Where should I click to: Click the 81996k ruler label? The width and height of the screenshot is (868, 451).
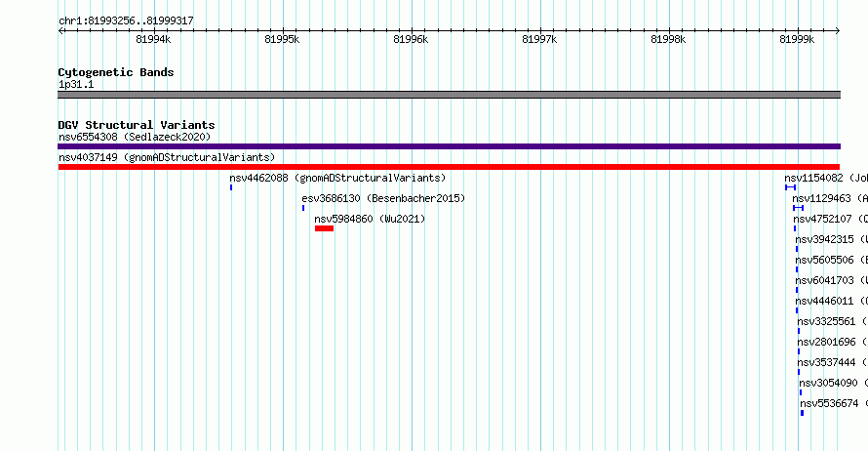tap(411, 39)
